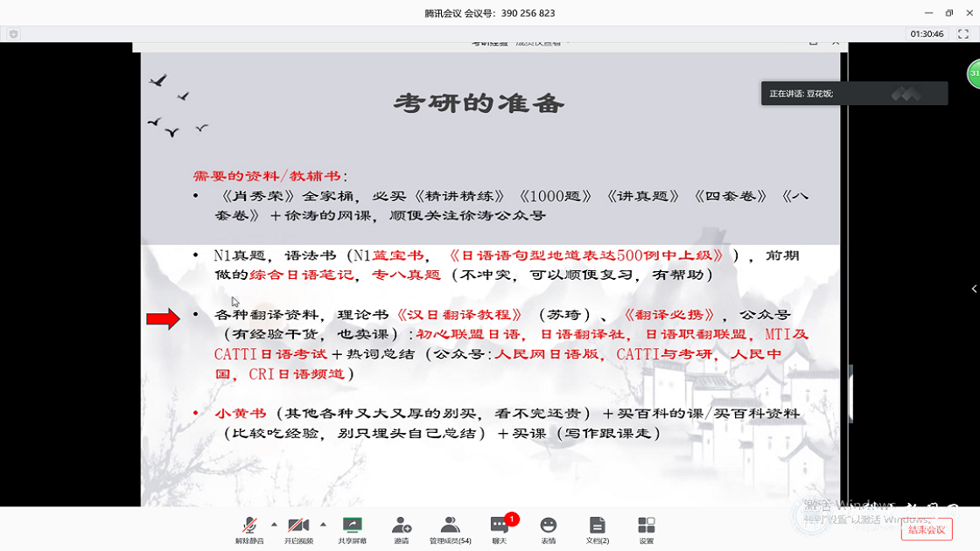
Task: Open 表情 emoji reactions
Action: (549, 528)
